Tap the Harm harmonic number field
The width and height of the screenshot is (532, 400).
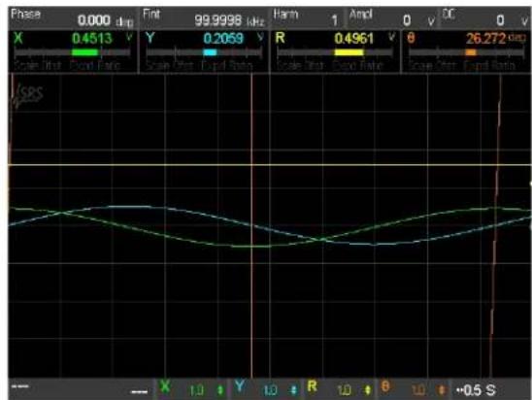308,18
